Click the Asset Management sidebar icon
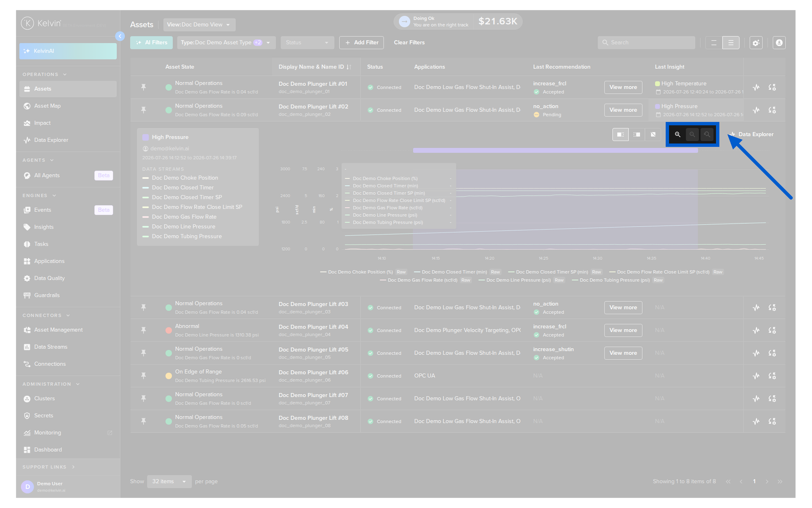 click(x=27, y=330)
